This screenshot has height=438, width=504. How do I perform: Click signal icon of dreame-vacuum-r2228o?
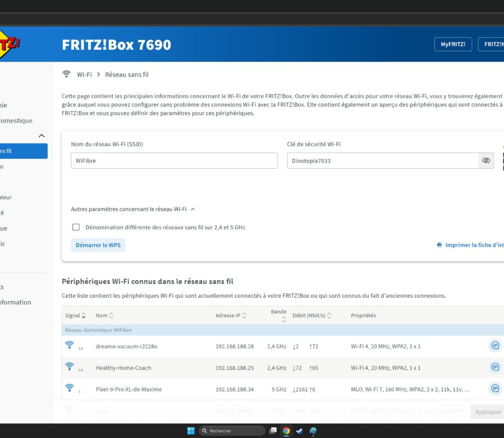pos(70,345)
